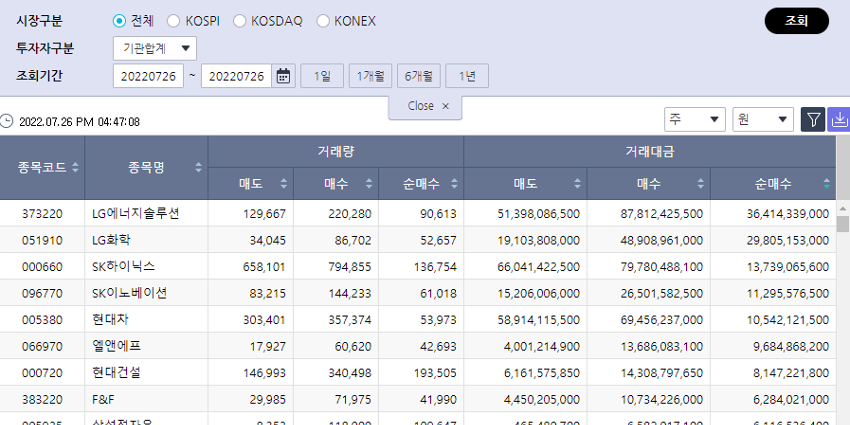Open the 기관합계 investor dropdown
The image size is (850, 425).
[155, 48]
